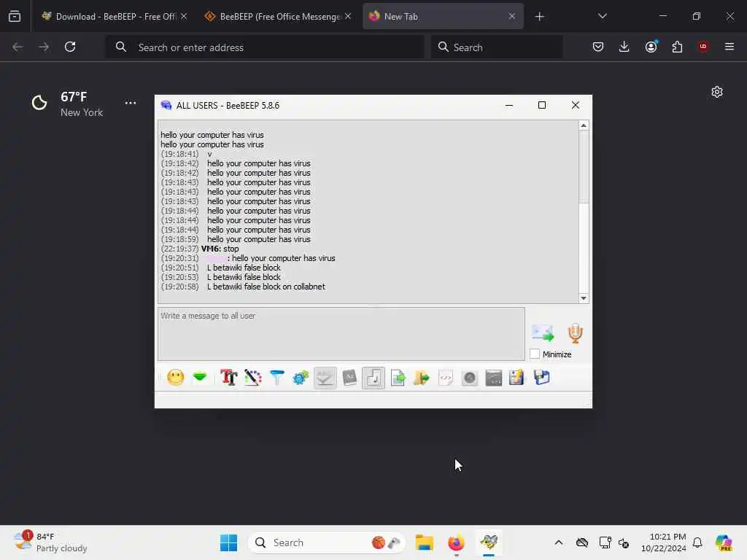The height and width of the screenshot is (560, 747).
Task: Click the taskbar Search box
Action: (327, 542)
